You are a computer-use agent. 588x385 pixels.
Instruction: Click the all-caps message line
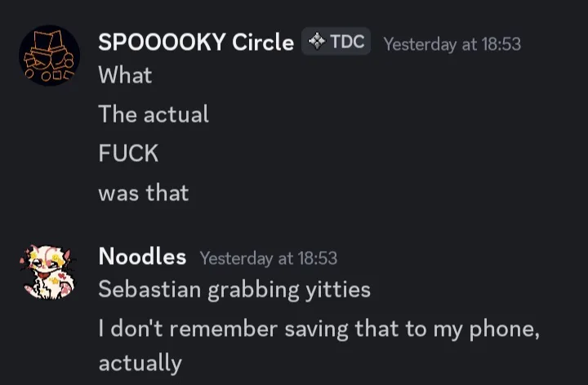click(128, 154)
